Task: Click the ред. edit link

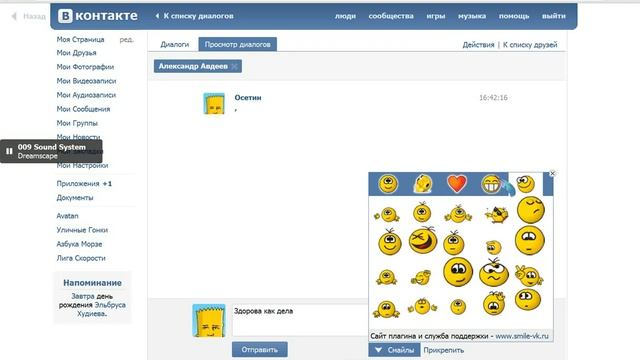Action: (x=127, y=40)
